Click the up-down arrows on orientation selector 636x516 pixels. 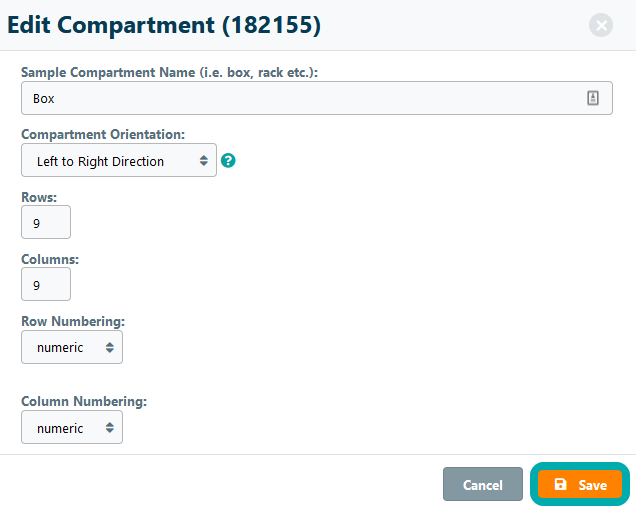[203, 161]
